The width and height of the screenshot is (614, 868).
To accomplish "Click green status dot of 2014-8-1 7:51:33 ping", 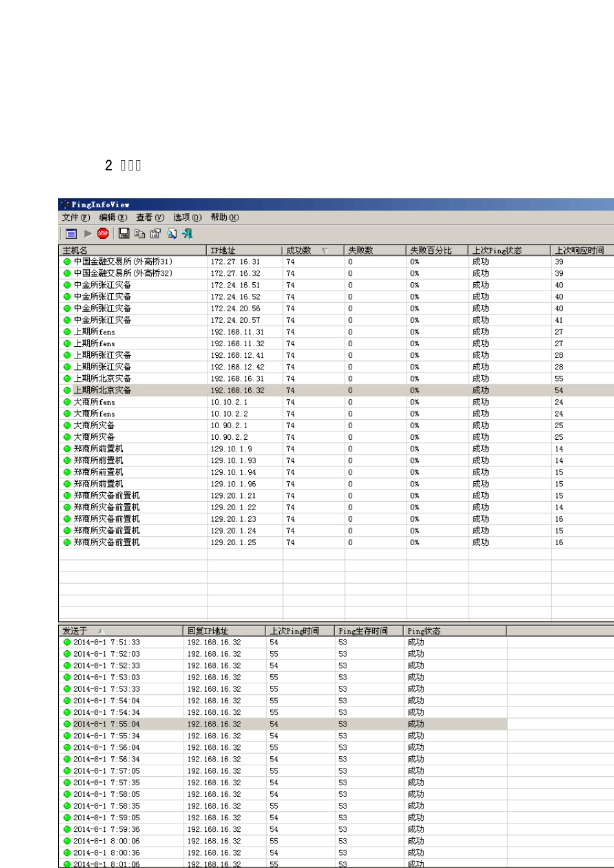I will point(67,643).
